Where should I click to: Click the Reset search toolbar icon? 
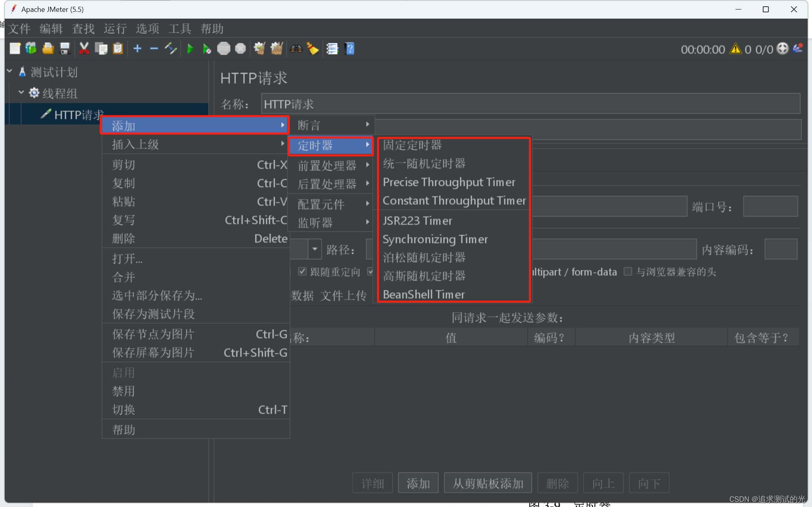[x=313, y=49]
